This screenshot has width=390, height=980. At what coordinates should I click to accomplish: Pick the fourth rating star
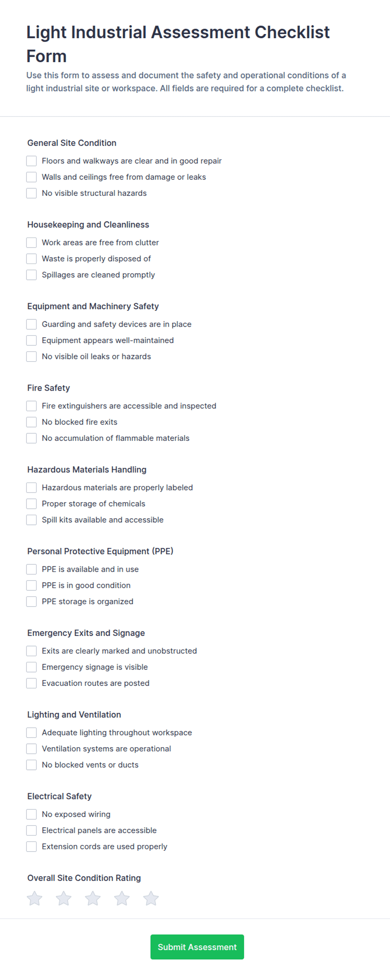tap(122, 898)
